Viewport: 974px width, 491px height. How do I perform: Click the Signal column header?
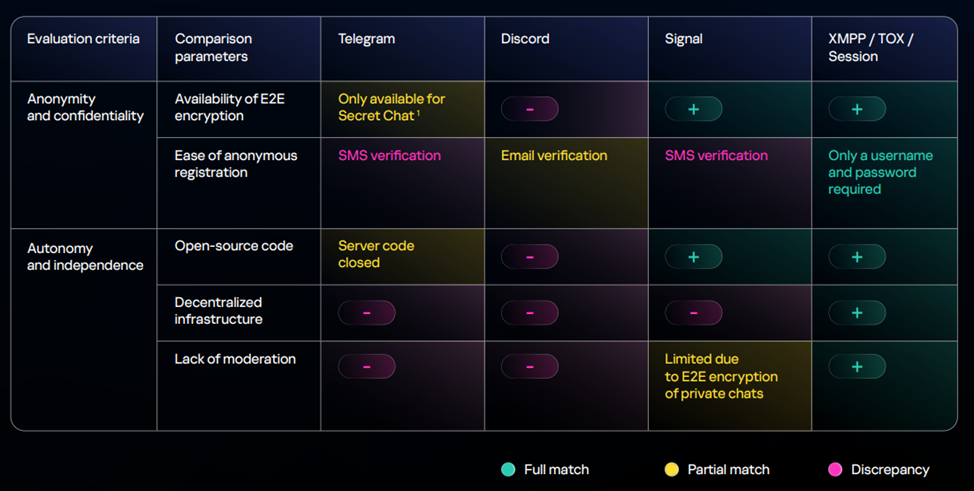pos(683,39)
